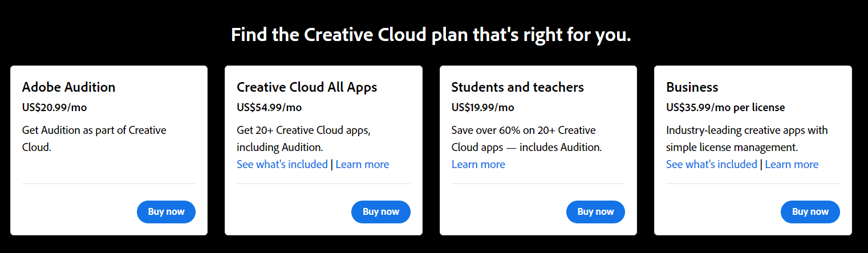Select the Students and teachers card title

517,87
